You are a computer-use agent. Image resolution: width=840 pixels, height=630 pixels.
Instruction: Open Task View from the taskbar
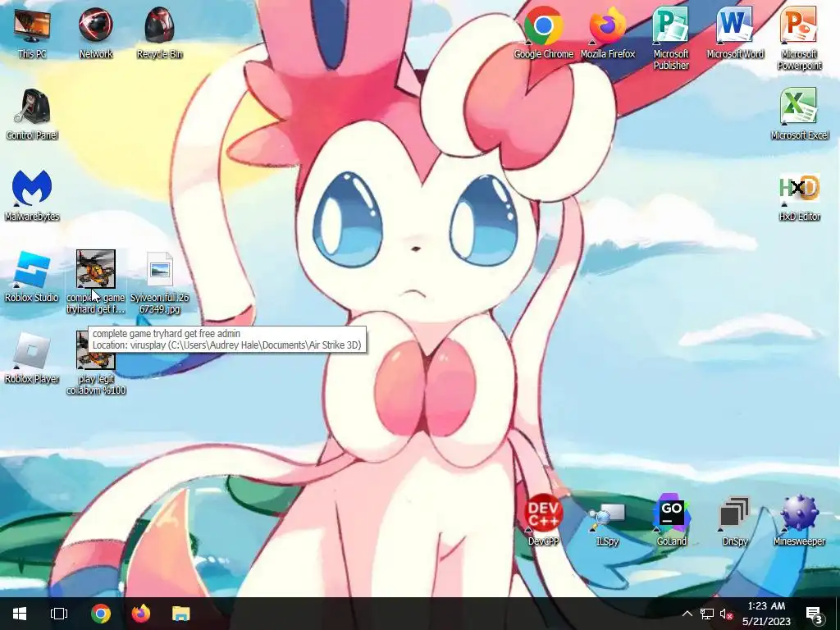59,614
